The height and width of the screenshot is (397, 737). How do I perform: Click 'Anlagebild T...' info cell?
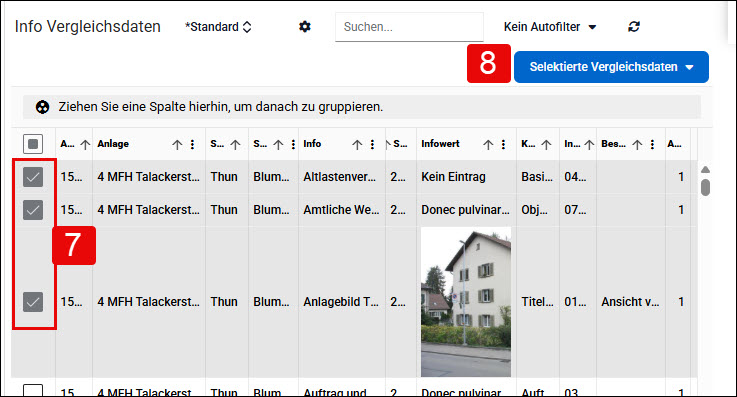341,302
